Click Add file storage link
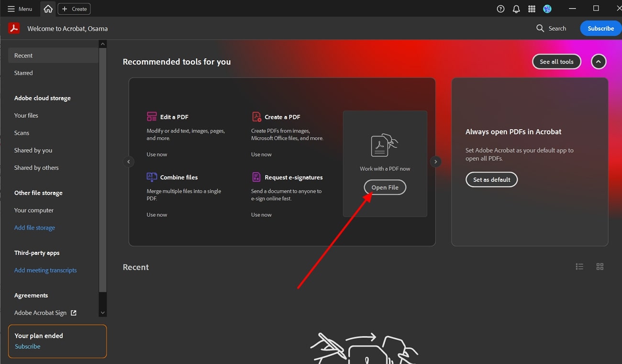Viewport: 622px width, 364px height. (34, 228)
